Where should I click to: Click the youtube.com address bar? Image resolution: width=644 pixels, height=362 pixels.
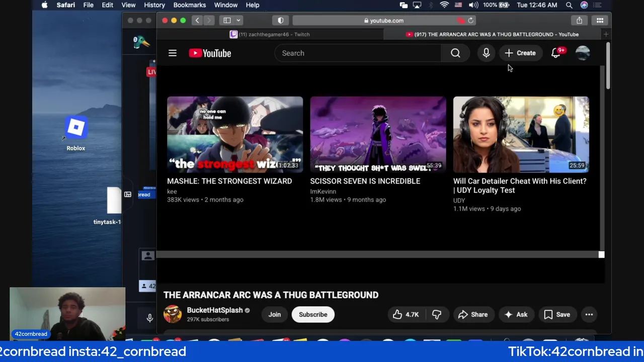pyautogui.click(x=383, y=21)
